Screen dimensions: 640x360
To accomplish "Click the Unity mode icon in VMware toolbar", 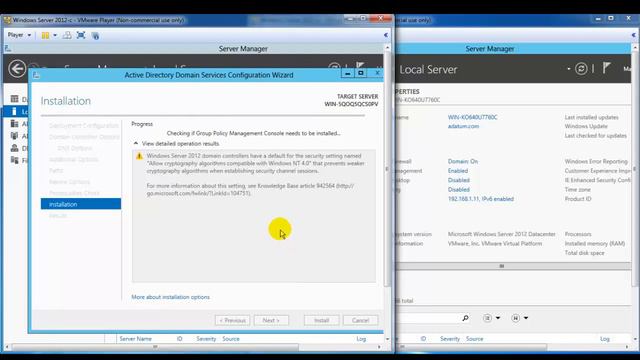I will coord(95,36).
